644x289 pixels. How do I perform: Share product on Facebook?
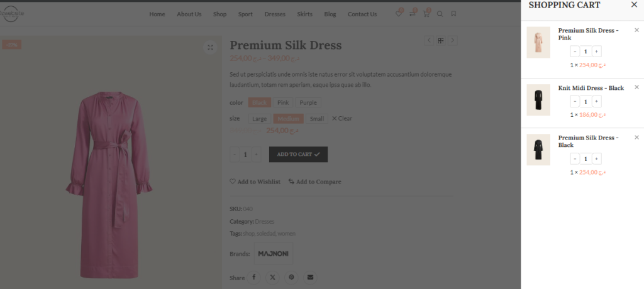coord(254,277)
